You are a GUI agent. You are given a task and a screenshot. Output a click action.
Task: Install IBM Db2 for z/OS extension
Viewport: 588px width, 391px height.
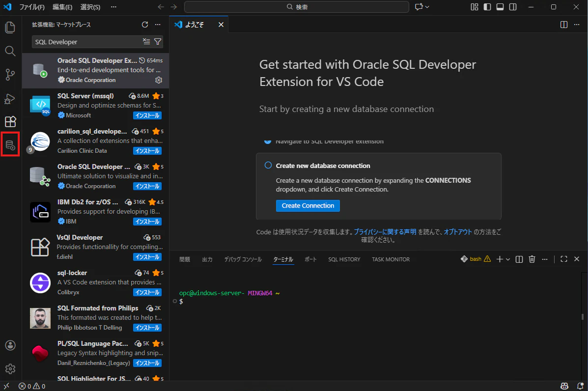point(147,222)
